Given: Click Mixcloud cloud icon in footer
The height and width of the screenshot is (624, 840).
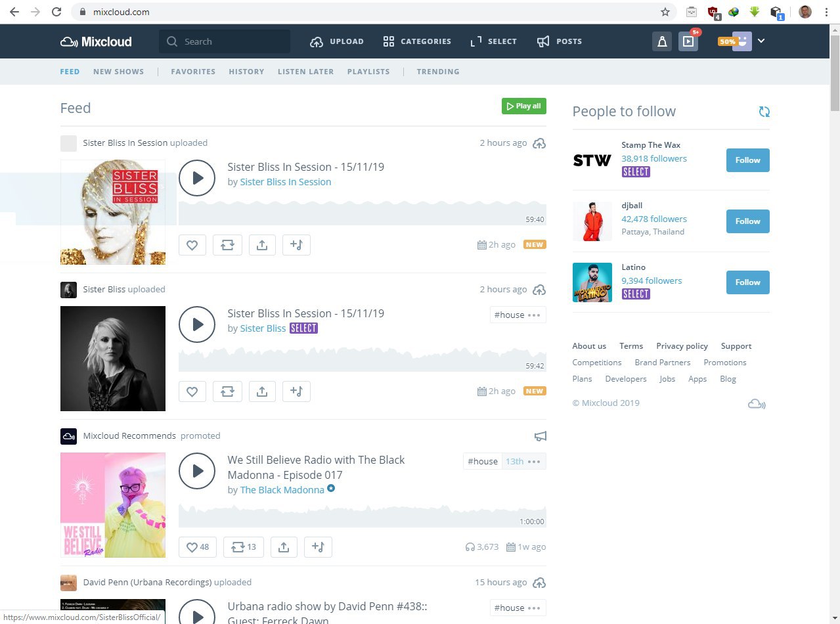Looking at the screenshot, I should click(x=757, y=403).
